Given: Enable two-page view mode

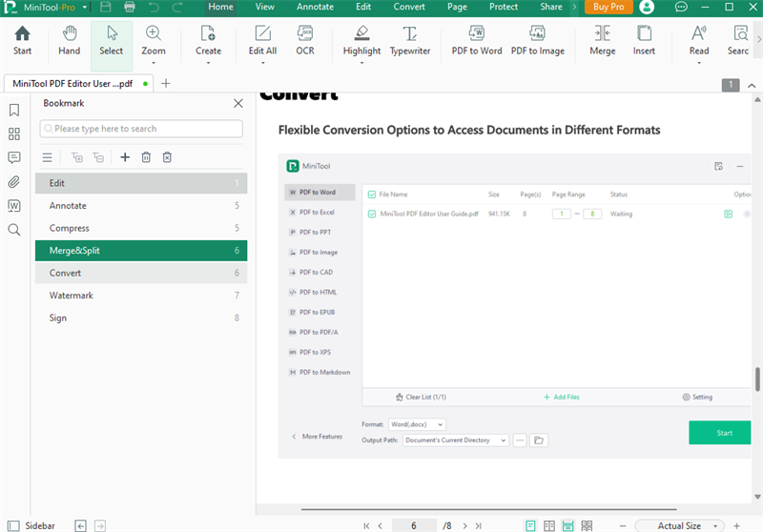Looking at the screenshot, I should coord(549,525).
